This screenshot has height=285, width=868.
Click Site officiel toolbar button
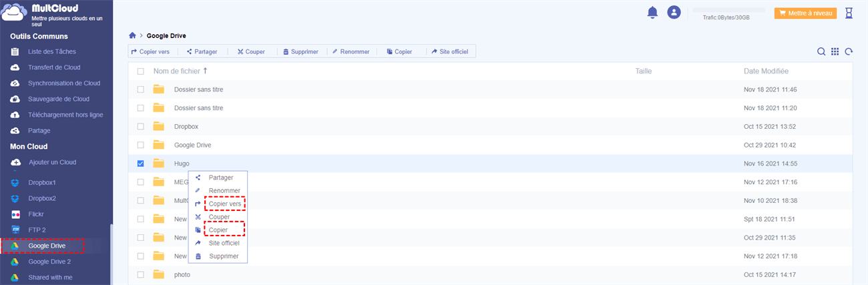click(449, 51)
